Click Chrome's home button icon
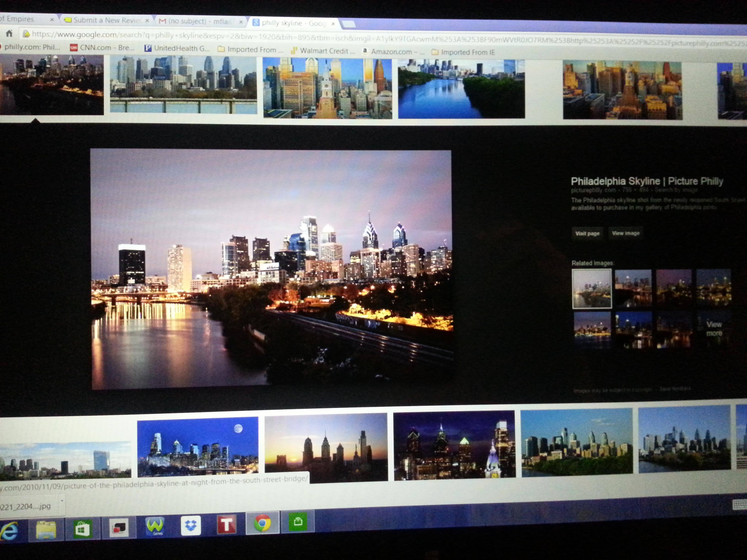The width and height of the screenshot is (747, 560). (9, 33)
